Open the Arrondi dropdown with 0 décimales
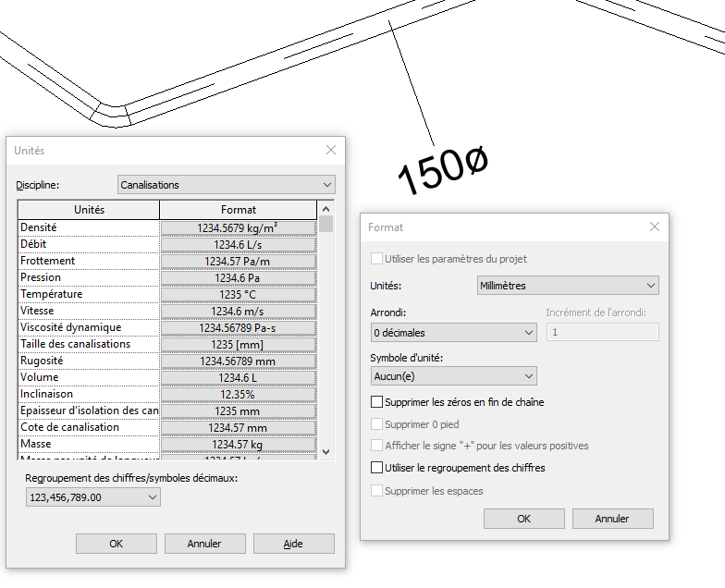The width and height of the screenshot is (725, 588). point(453,332)
